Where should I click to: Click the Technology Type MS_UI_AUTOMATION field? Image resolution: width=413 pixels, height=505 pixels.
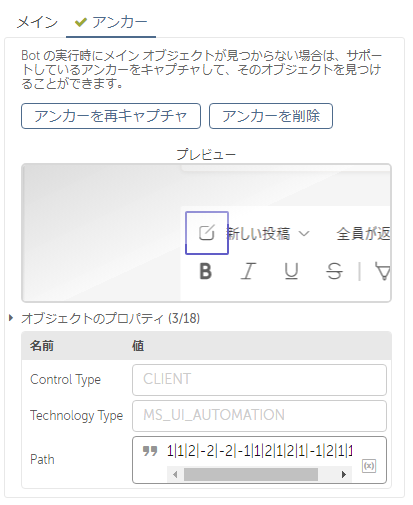click(x=259, y=416)
